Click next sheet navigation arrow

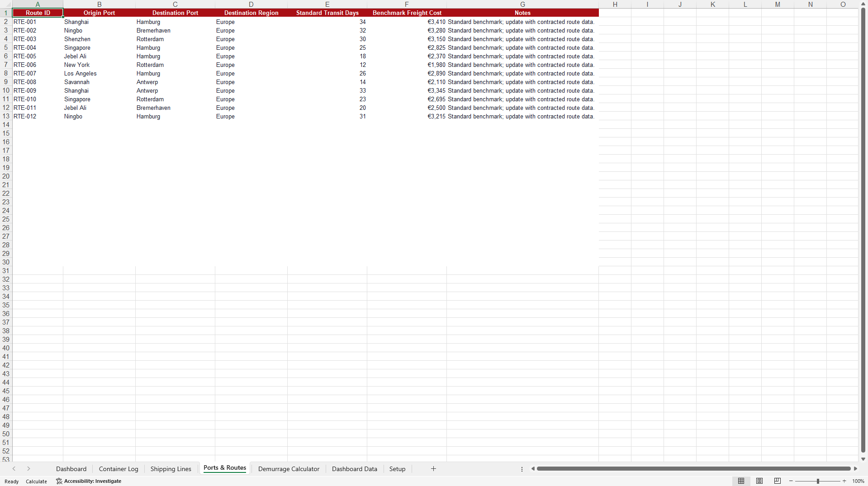[28, 469]
